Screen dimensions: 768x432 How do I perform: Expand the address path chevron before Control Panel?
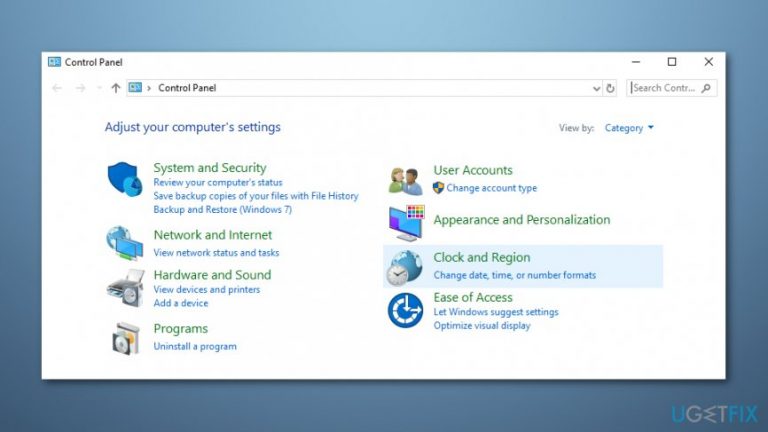point(149,88)
